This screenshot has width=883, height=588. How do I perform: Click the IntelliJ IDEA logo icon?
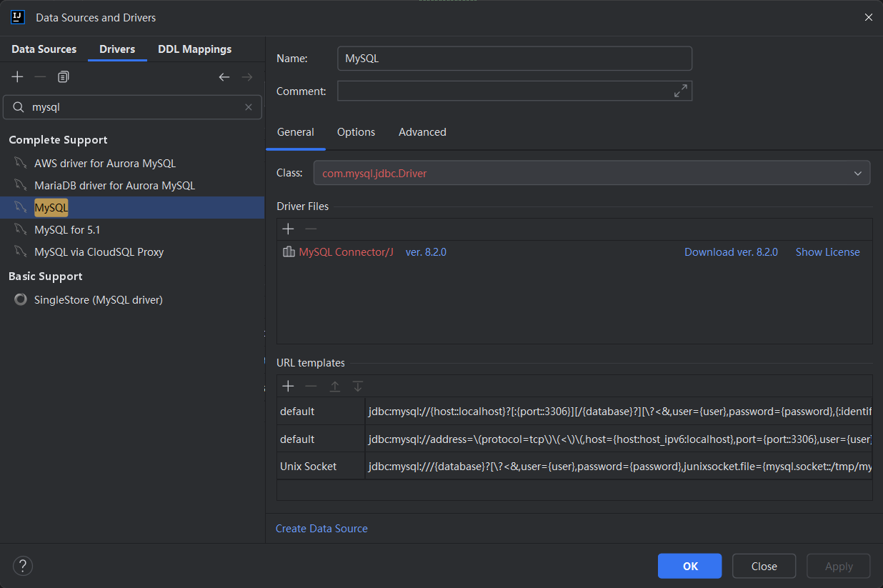coord(19,17)
